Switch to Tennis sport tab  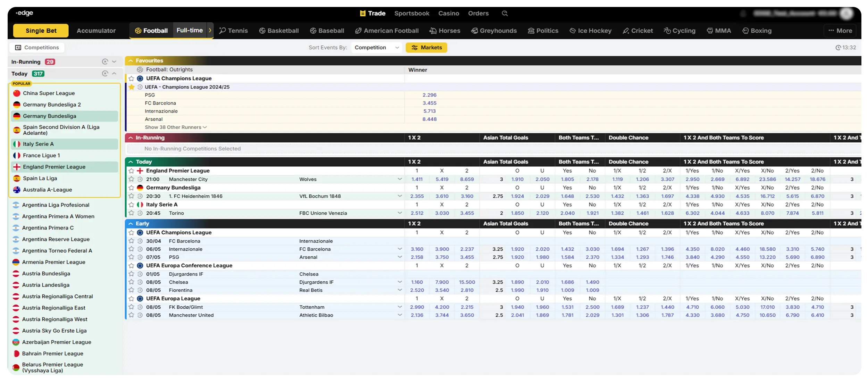point(233,31)
